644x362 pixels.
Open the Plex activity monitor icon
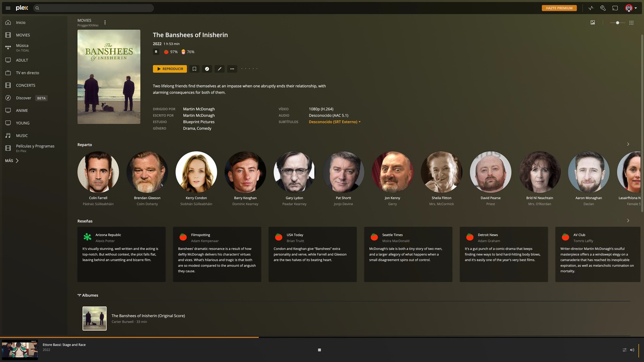[590, 8]
